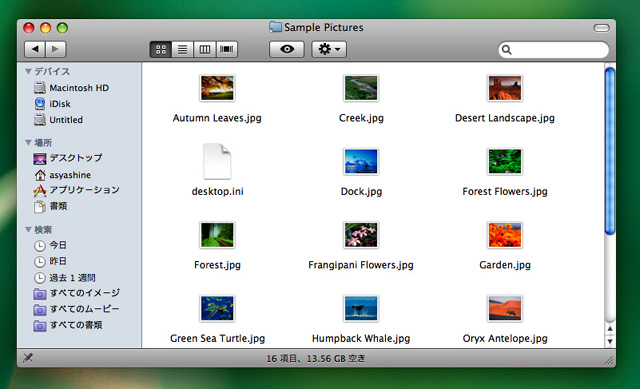Click the Green Sea Turtle.jpg file name

[x=218, y=338]
